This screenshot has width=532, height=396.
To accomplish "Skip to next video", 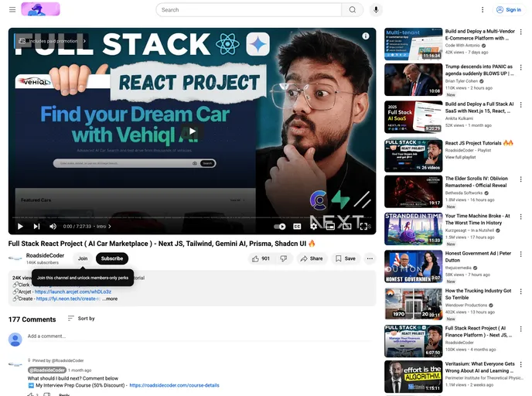I will 36,227.
